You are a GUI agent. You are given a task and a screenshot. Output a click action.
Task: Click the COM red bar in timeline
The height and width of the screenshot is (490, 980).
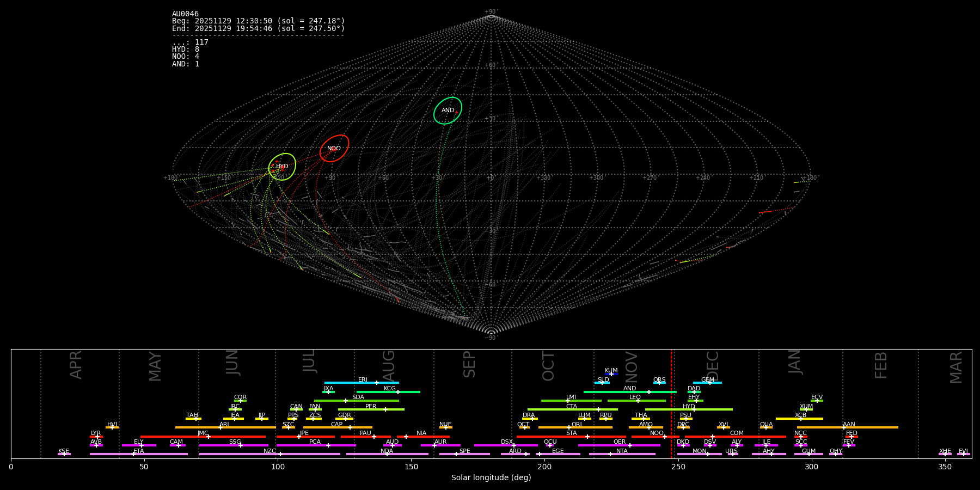pos(736,437)
